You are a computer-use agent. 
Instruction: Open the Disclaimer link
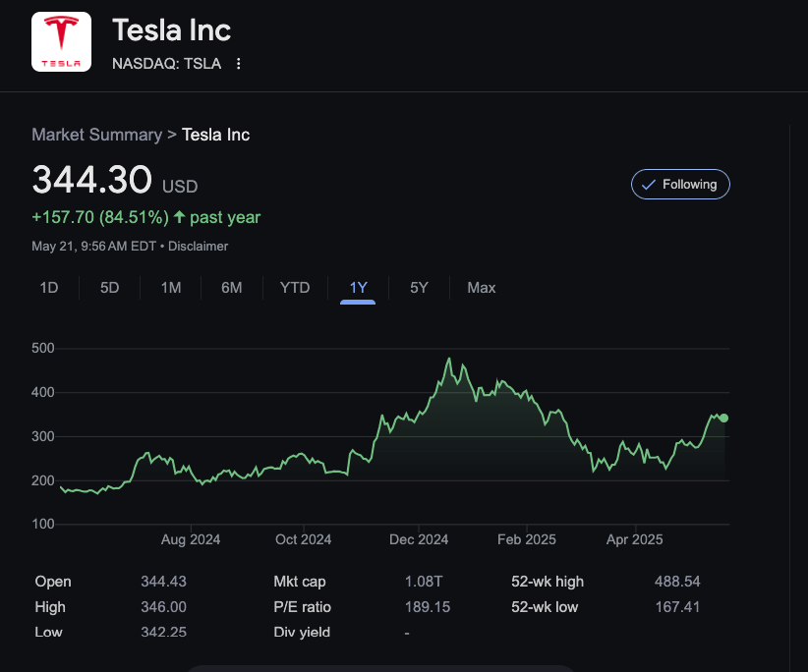click(x=198, y=247)
